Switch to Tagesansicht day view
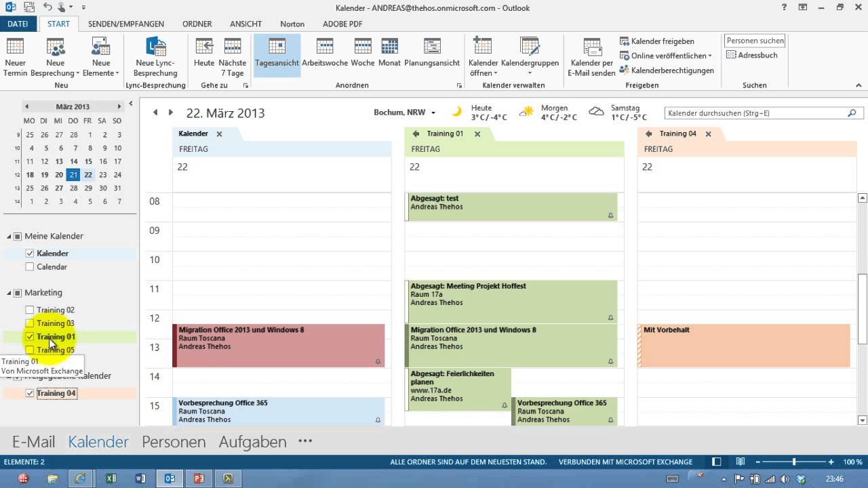Image resolution: width=868 pixels, height=488 pixels. pos(277,54)
